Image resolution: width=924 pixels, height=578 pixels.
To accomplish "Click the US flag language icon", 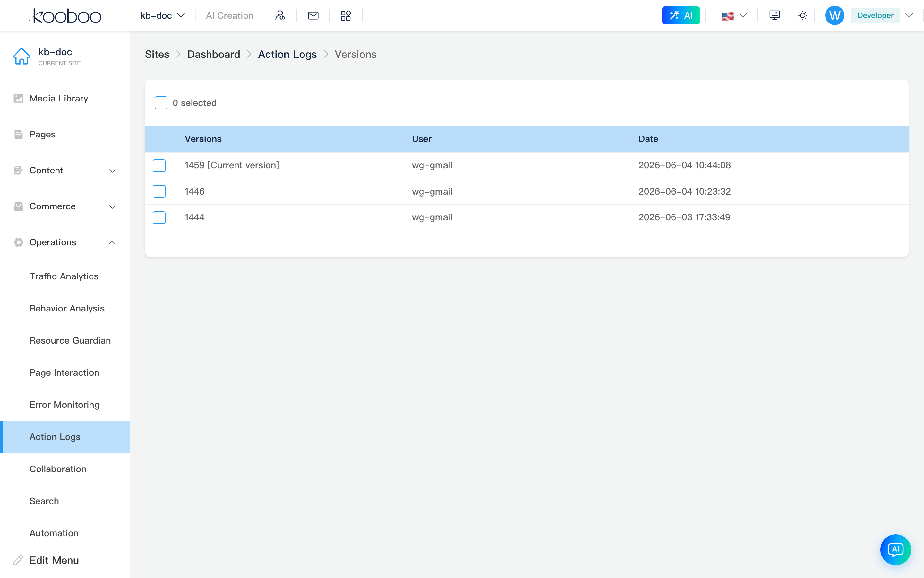I will click(727, 16).
